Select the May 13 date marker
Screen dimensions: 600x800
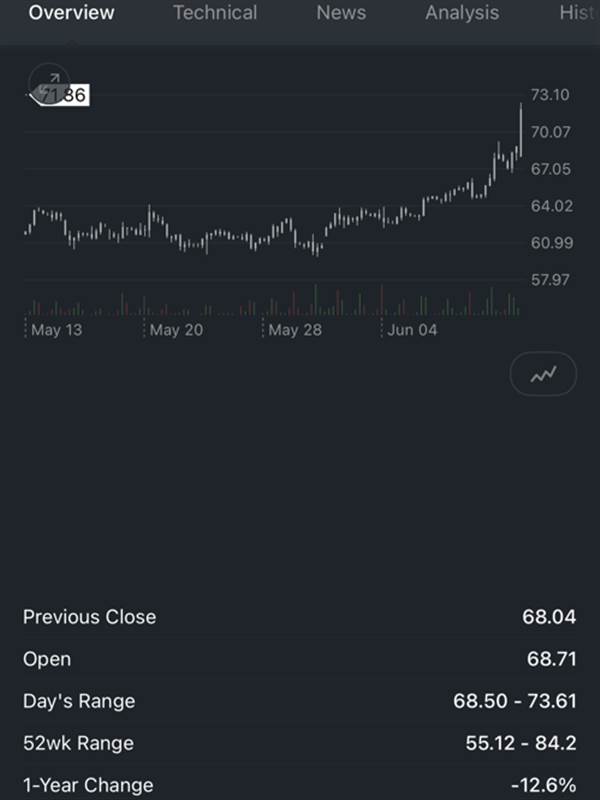(x=57, y=330)
